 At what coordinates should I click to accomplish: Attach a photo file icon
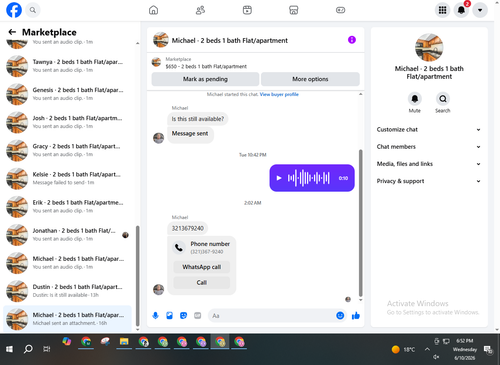click(169, 315)
